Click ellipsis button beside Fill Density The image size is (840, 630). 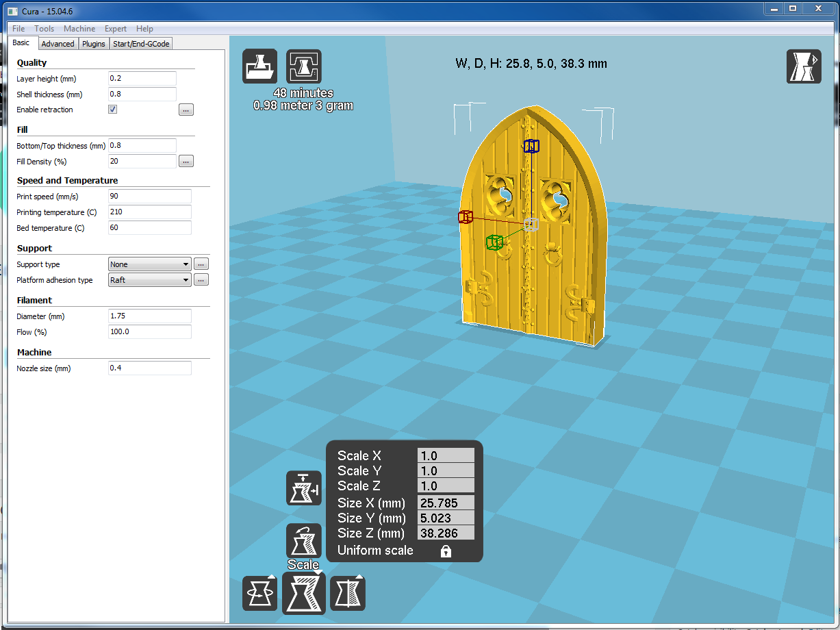186,162
